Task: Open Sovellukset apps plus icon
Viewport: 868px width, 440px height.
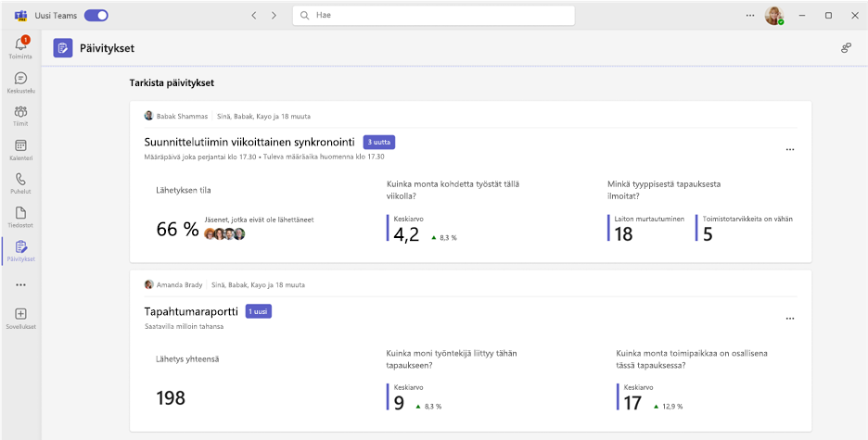Action: 20,313
